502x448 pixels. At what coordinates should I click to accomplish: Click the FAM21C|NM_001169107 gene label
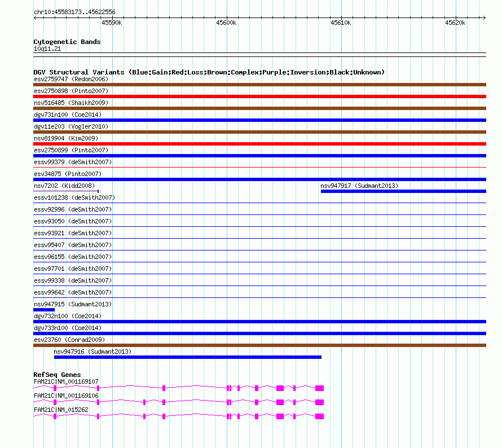[x=66, y=381]
